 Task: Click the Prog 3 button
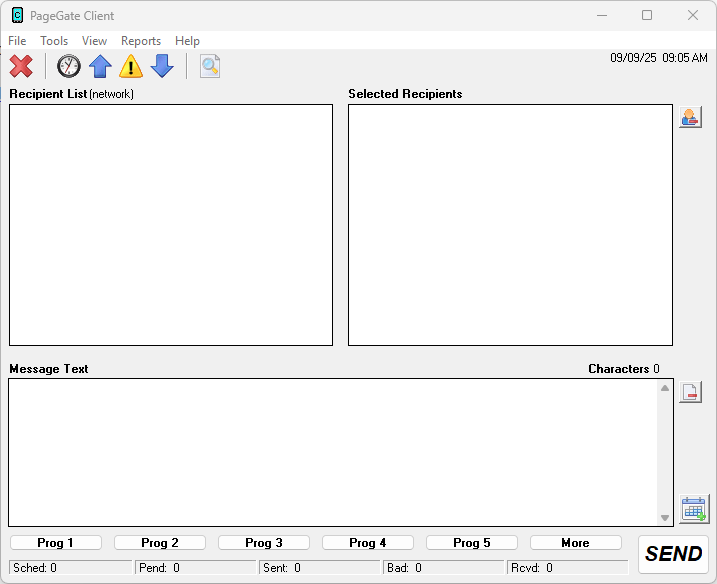click(x=264, y=543)
